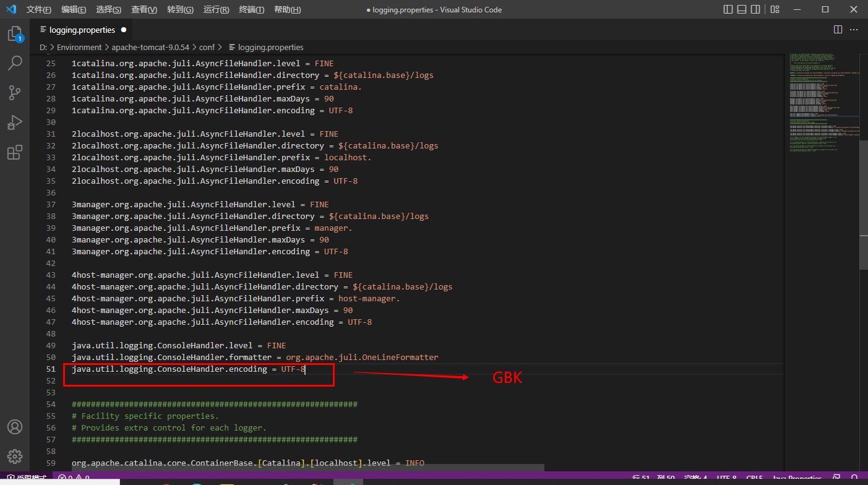This screenshot has width=868, height=485.
Task: Open the editor More Actions ellipsis
Action: [x=854, y=29]
